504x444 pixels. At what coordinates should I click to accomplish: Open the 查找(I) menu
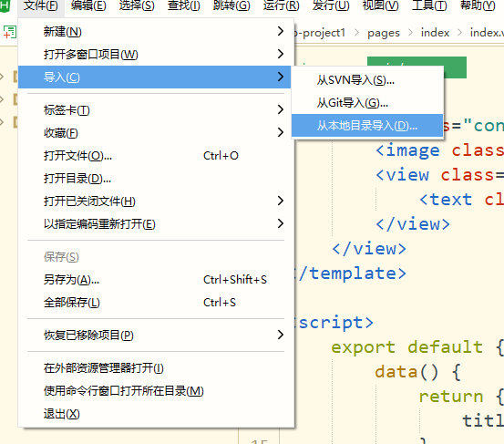184,5
